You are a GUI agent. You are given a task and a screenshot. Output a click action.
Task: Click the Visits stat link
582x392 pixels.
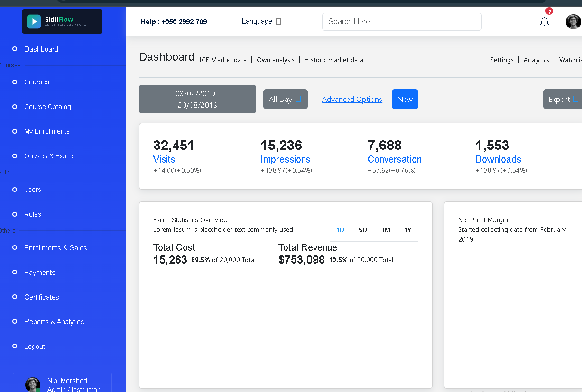coord(164,159)
